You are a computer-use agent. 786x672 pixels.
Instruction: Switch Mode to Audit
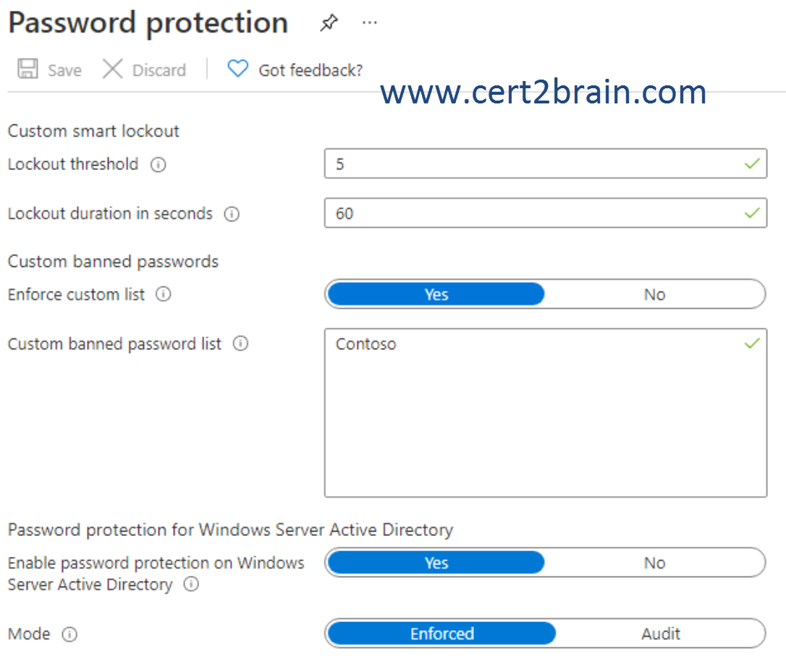[x=661, y=634]
